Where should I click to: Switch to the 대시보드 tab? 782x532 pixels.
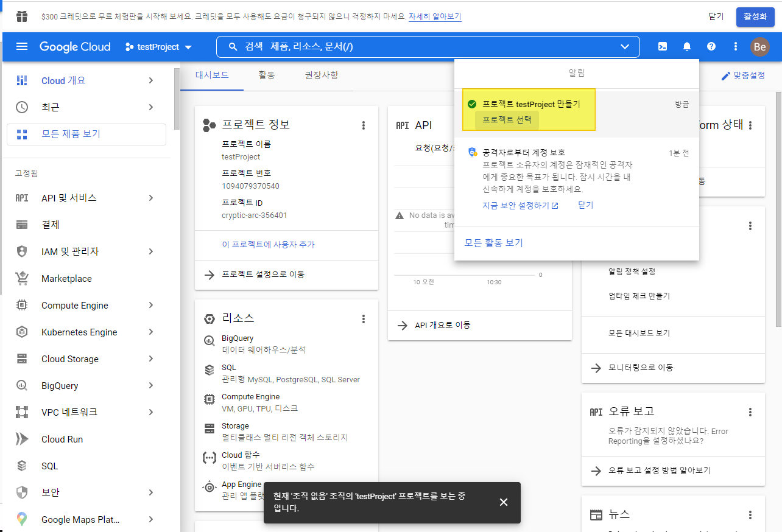212,75
